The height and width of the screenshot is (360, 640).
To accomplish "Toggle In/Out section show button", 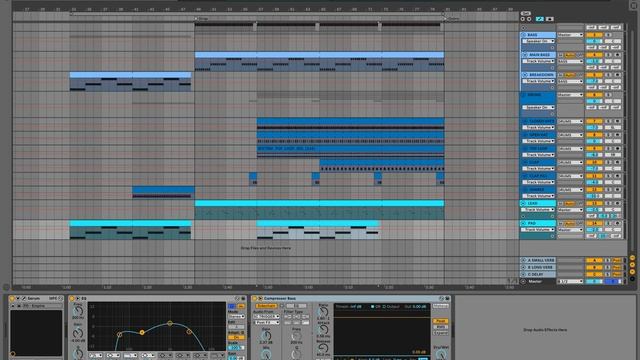I will tap(632, 258).
